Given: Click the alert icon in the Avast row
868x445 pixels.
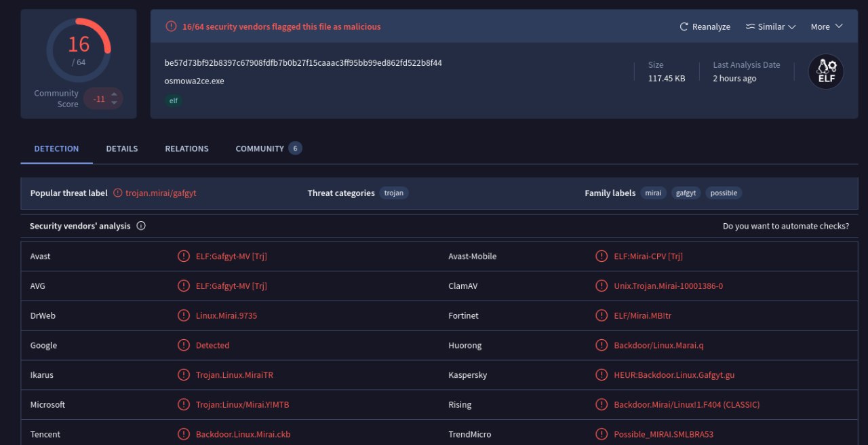Looking at the screenshot, I should (x=184, y=256).
